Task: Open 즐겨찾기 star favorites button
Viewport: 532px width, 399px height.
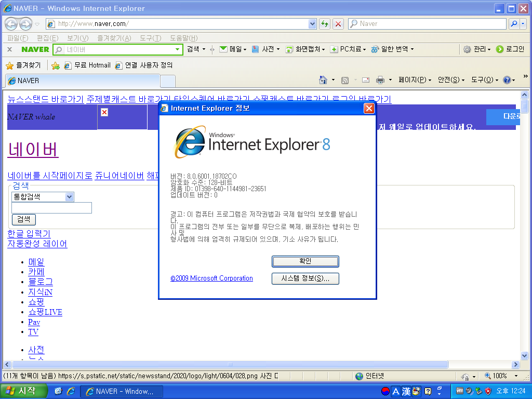Action: 23,65
